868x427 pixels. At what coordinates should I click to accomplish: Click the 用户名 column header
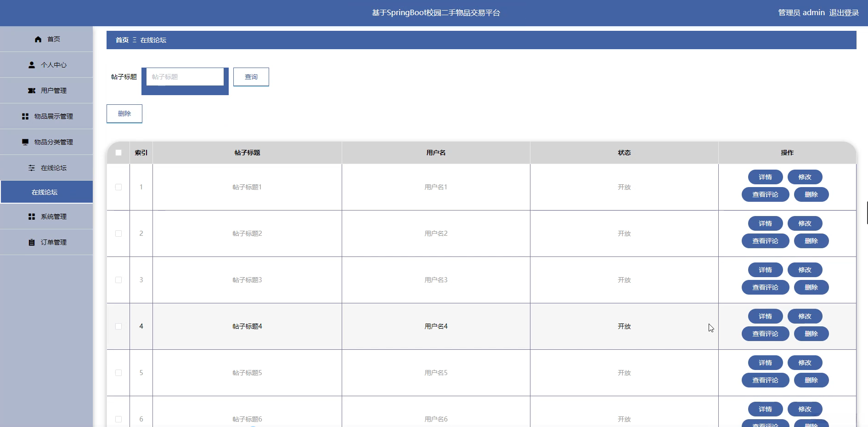tap(436, 153)
